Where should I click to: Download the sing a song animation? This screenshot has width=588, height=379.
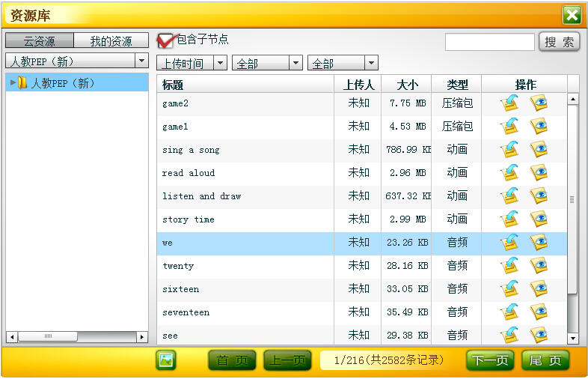[509, 150]
